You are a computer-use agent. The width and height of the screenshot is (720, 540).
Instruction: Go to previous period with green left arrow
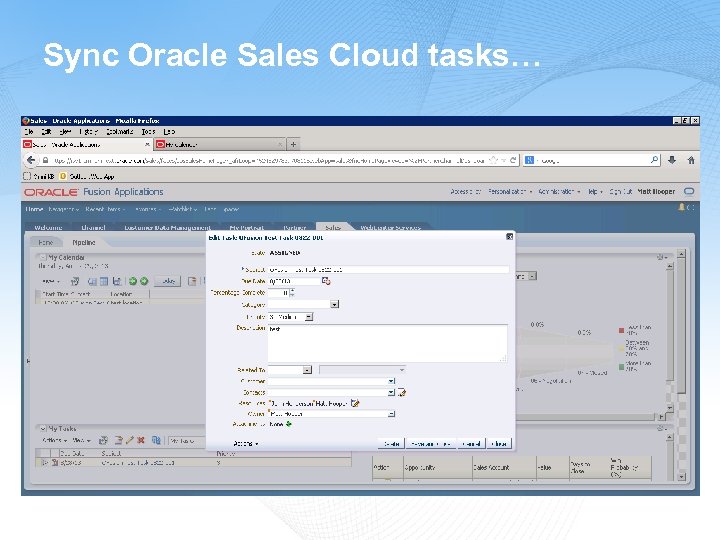(x=133, y=281)
